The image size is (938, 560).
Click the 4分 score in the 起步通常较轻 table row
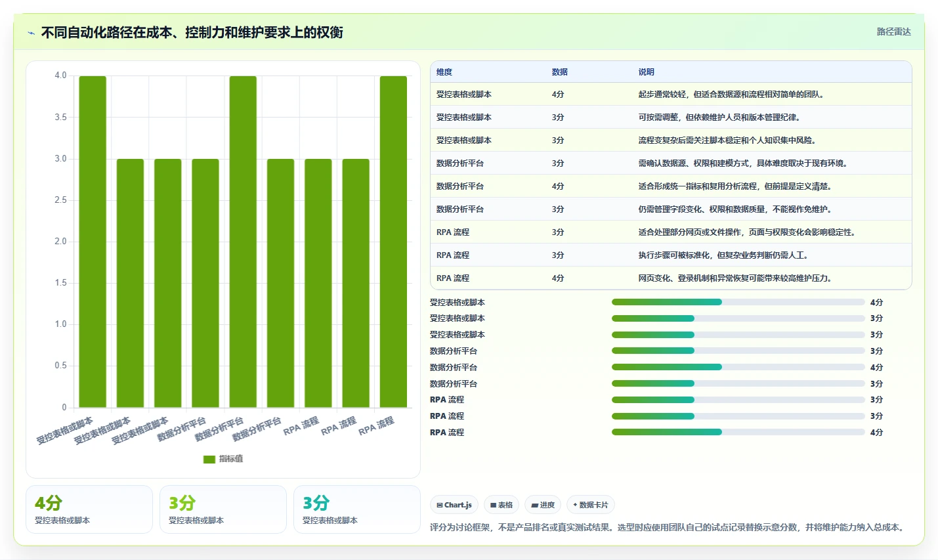coord(558,95)
